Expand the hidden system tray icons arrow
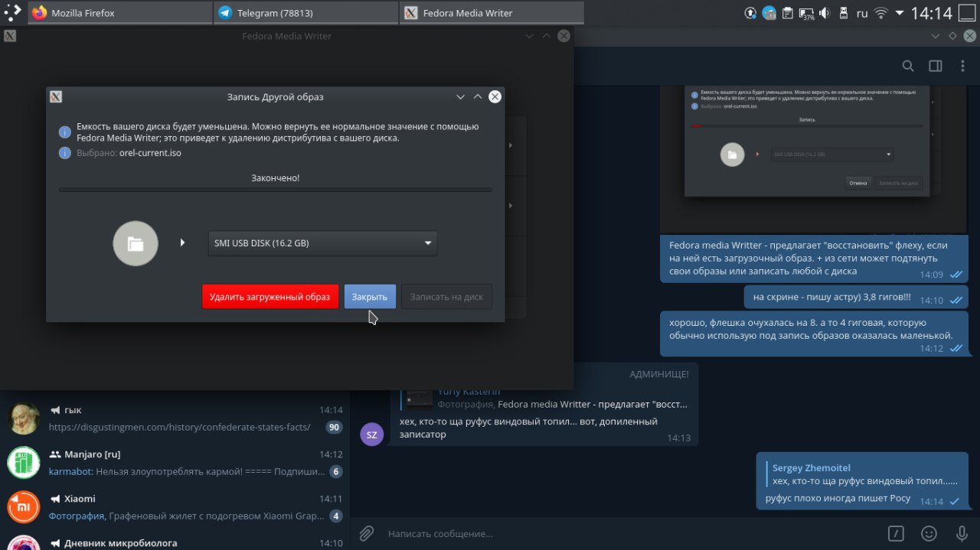The height and width of the screenshot is (550, 980). pos(900,13)
